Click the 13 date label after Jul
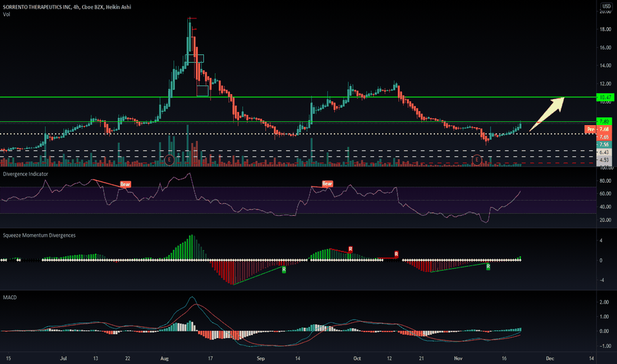This screenshot has height=364, width=617. tap(95, 359)
